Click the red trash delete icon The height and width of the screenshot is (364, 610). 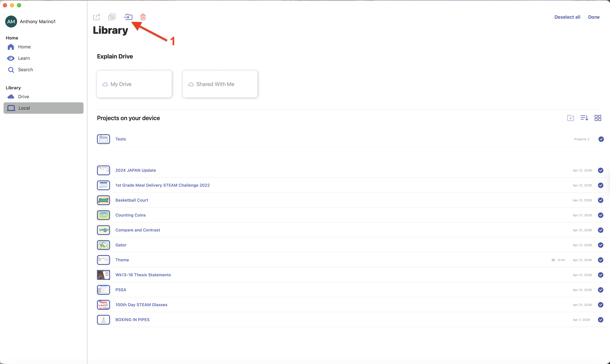143,17
